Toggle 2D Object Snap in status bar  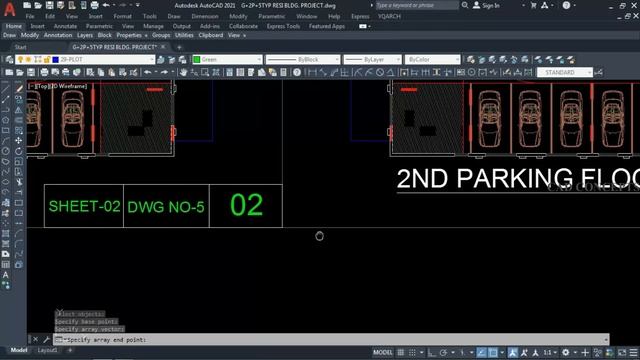(x=493, y=352)
